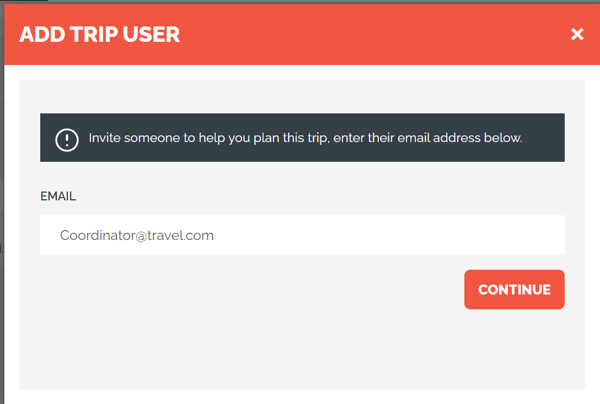Click the exclamation alert icon in banner
This screenshot has width=600, height=404.
67,138
